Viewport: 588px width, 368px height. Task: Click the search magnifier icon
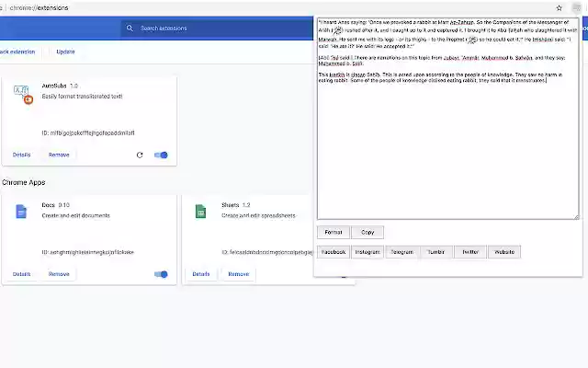point(130,29)
